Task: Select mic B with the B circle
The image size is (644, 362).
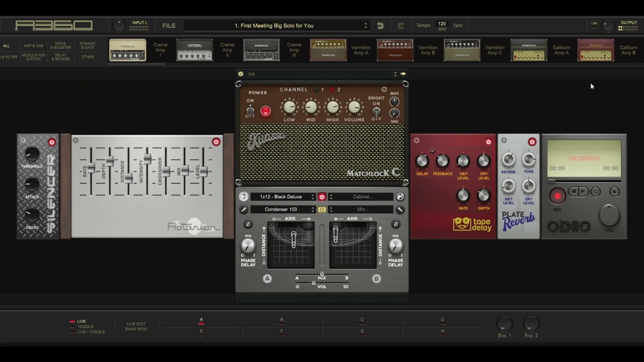Action: [x=376, y=279]
